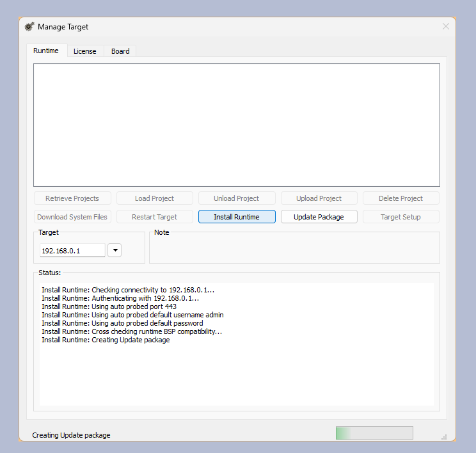Close the Manage Target dialog
This screenshot has height=453, width=476.
(x=445, y=26)
